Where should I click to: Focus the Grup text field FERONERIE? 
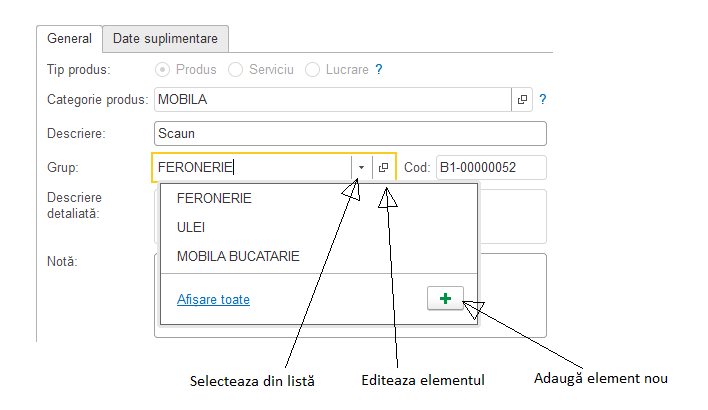pos(252,168)
